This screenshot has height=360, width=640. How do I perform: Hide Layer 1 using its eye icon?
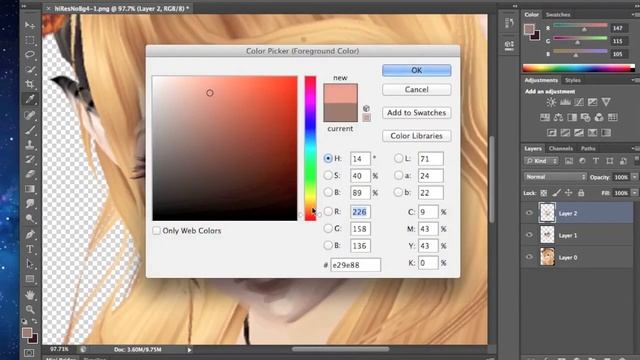pos(529,235)
